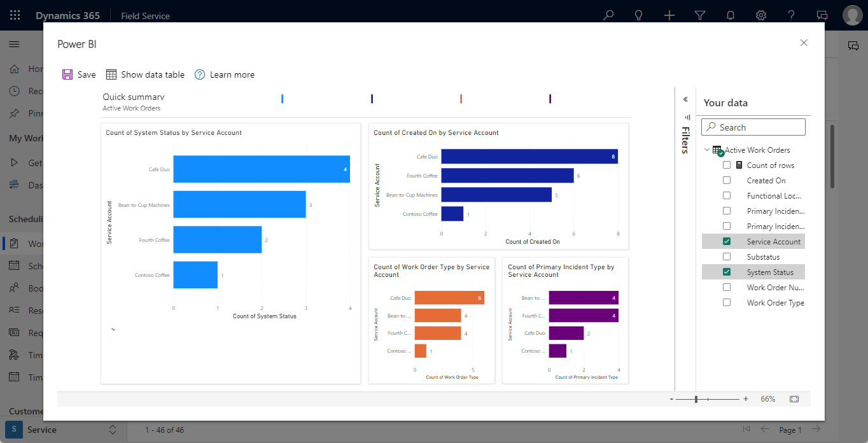Viewport: 868px width, 443px height.
Task: Go to next page with right arrow
Action: point(815,430)
